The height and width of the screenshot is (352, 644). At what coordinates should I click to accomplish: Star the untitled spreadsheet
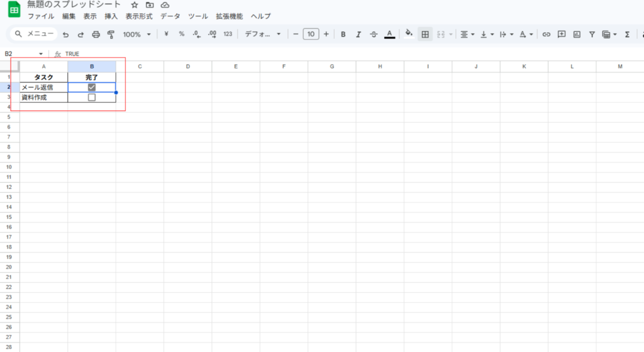(x=134, y=5)
